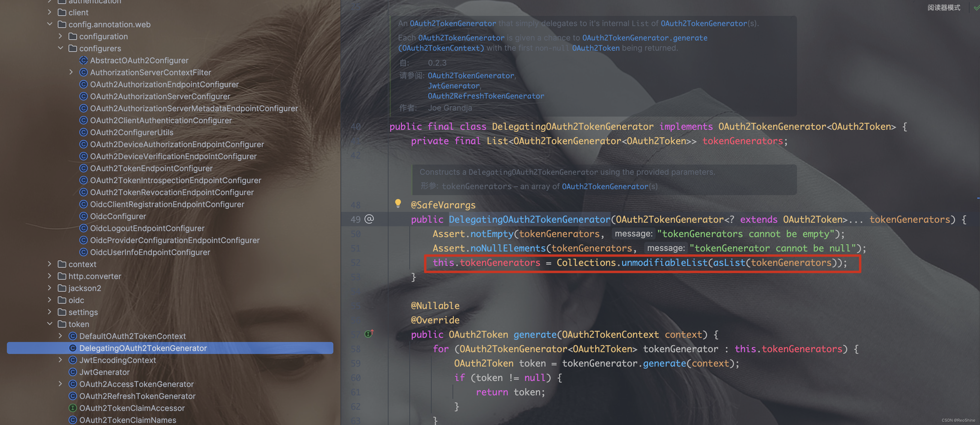Screen dimensions: 980x425
Task: Click line number 49 in the gutter
Action: click(355, 220)
